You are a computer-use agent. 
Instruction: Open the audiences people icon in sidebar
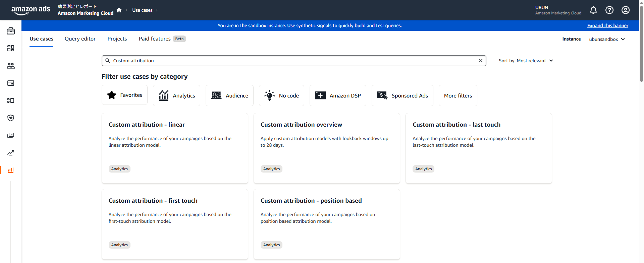(11, 66)
